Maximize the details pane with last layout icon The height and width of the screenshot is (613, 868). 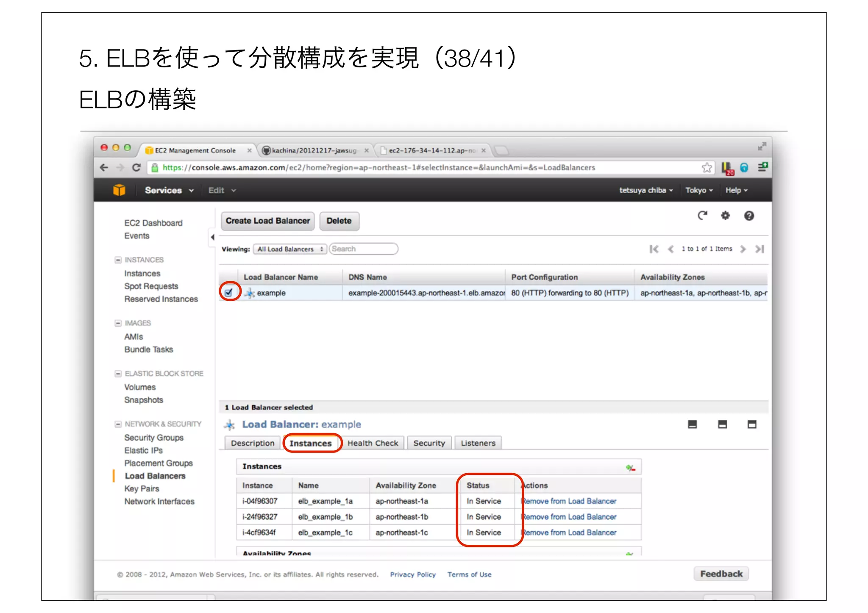(x=752, y=424)
